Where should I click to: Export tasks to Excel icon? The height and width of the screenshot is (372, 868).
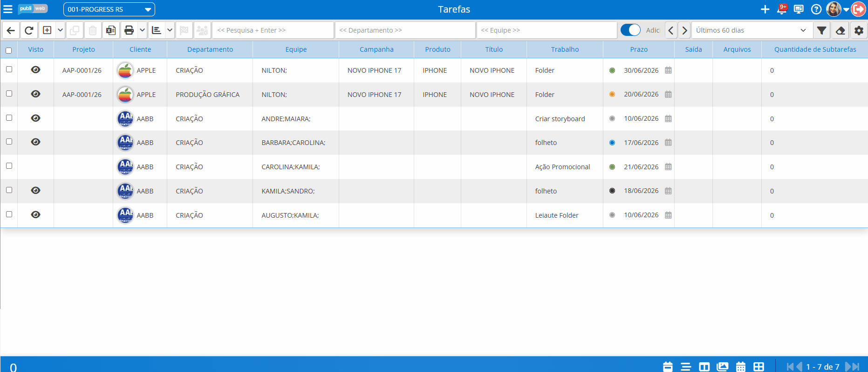tap(111, 30)
